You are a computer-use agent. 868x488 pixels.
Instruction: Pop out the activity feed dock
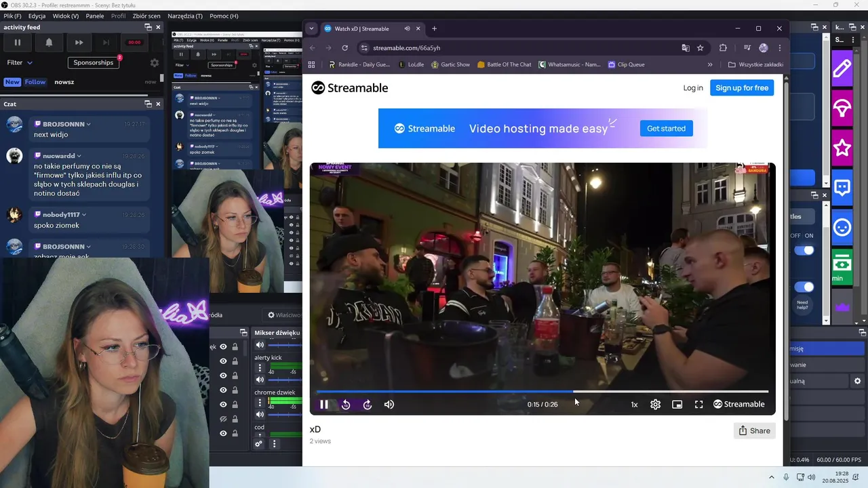148,27
